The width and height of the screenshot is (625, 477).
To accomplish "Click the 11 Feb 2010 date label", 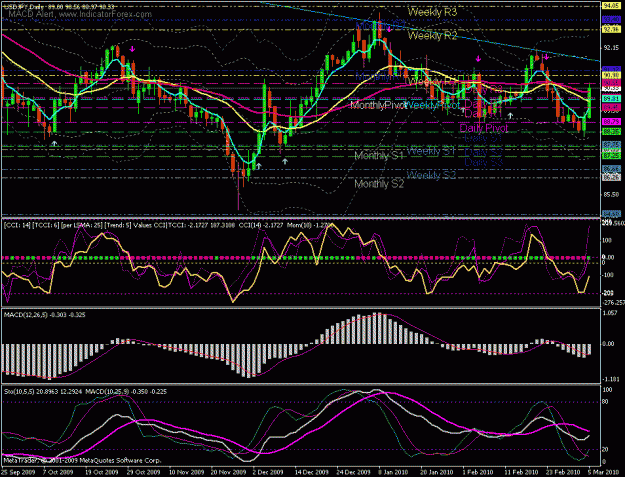I will (x=520, y=472).
